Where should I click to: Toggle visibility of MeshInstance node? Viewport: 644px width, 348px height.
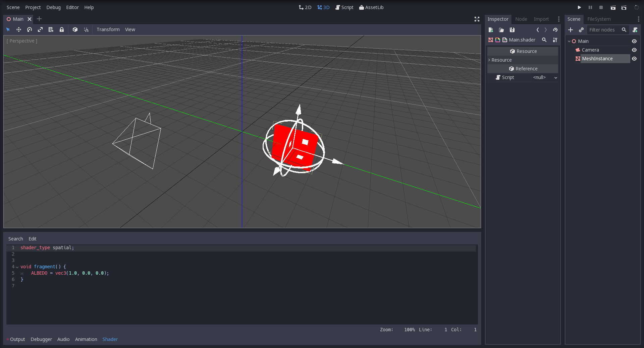[634, 59]
